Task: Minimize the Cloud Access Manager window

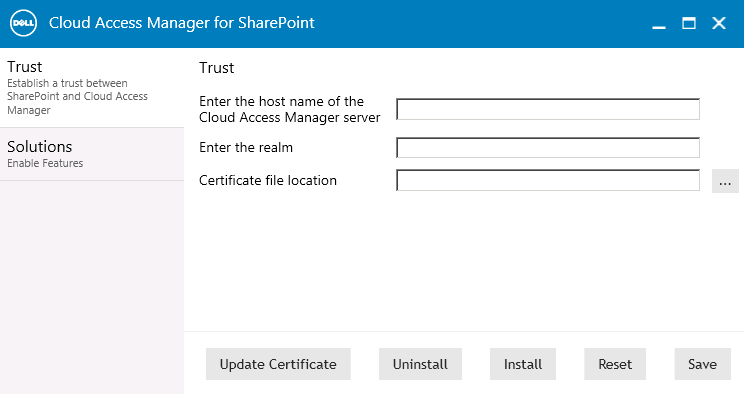Action: [x=659, y=24]
